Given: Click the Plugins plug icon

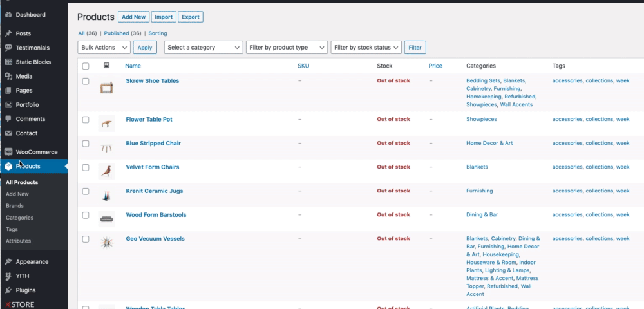Looking at the screenshot, I should point(8,290).
